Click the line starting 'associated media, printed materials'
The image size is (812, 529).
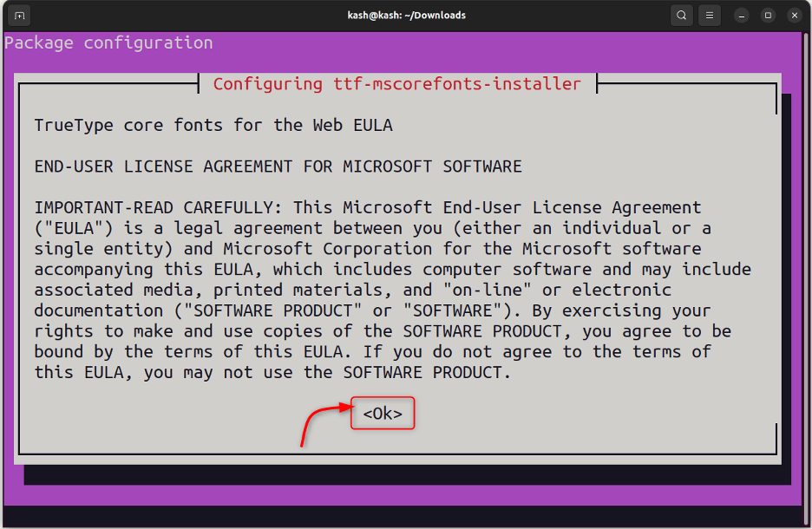pos(353,290)
